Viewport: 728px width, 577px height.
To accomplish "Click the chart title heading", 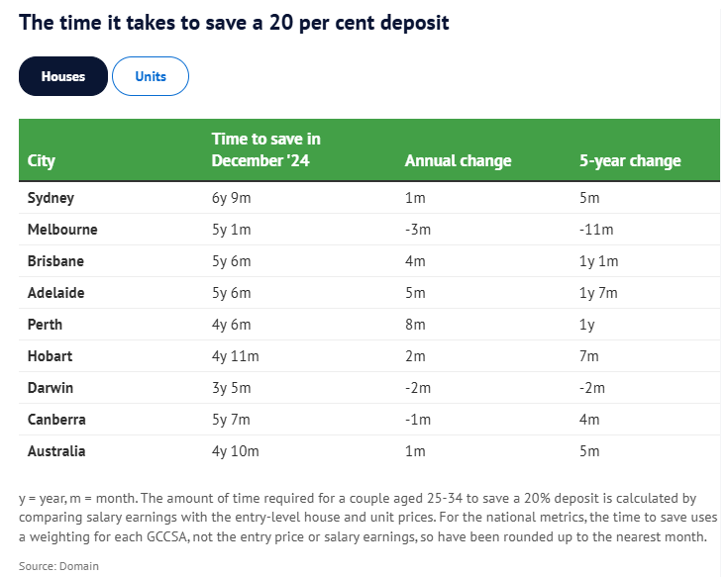I will point(234,22).
